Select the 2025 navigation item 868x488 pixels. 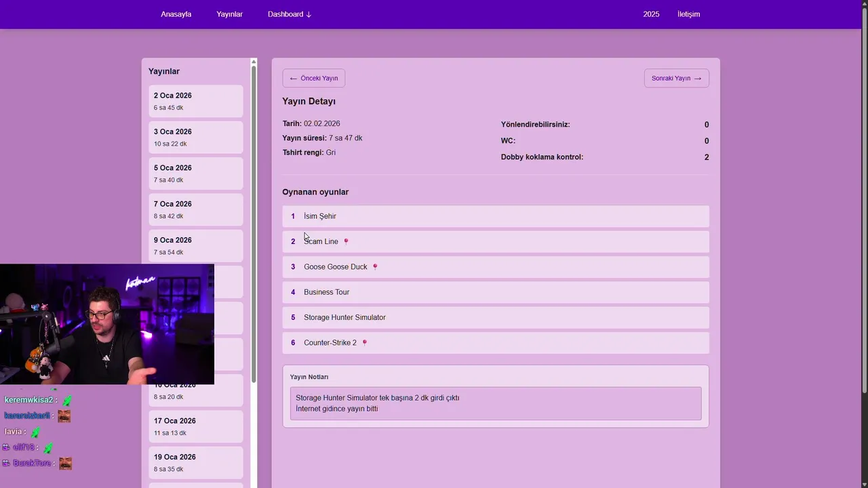tap(651, 14)
